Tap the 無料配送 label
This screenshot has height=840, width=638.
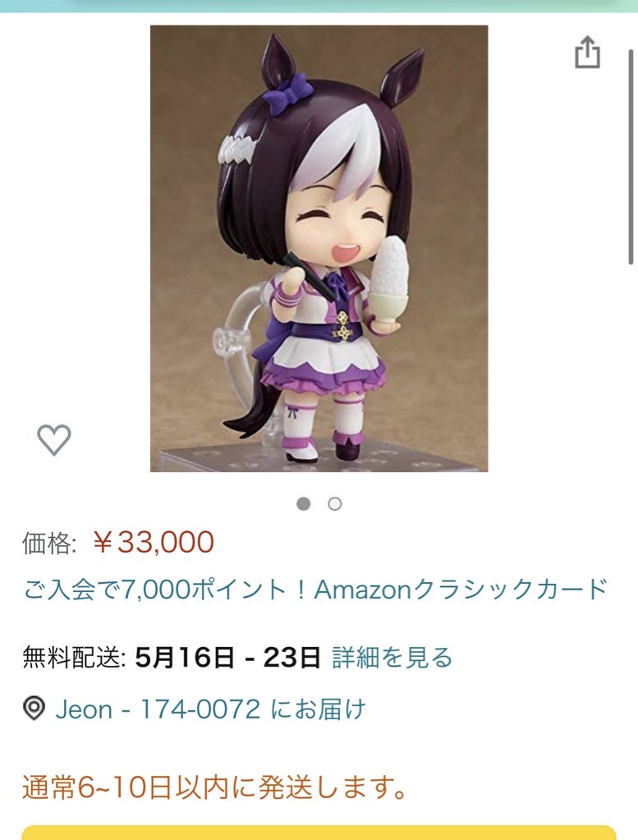tap(74, 658)
